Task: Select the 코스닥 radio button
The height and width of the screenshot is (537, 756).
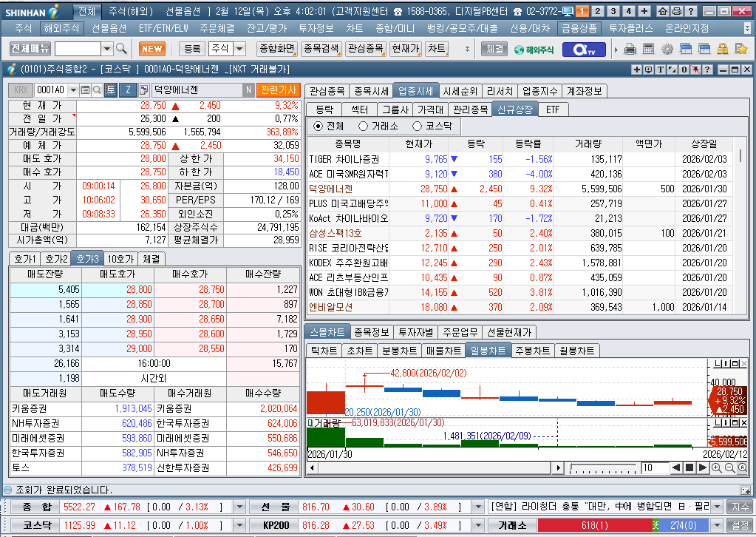Action: 417,126
